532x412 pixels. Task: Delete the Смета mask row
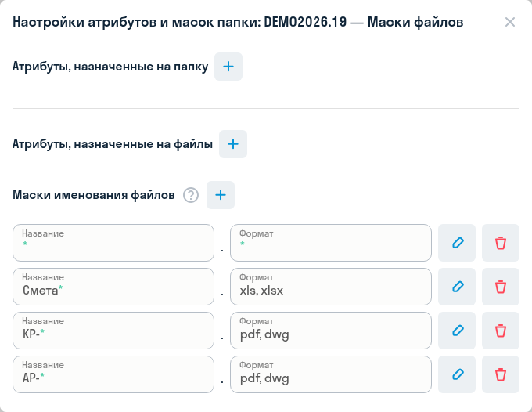coord(501,287)
